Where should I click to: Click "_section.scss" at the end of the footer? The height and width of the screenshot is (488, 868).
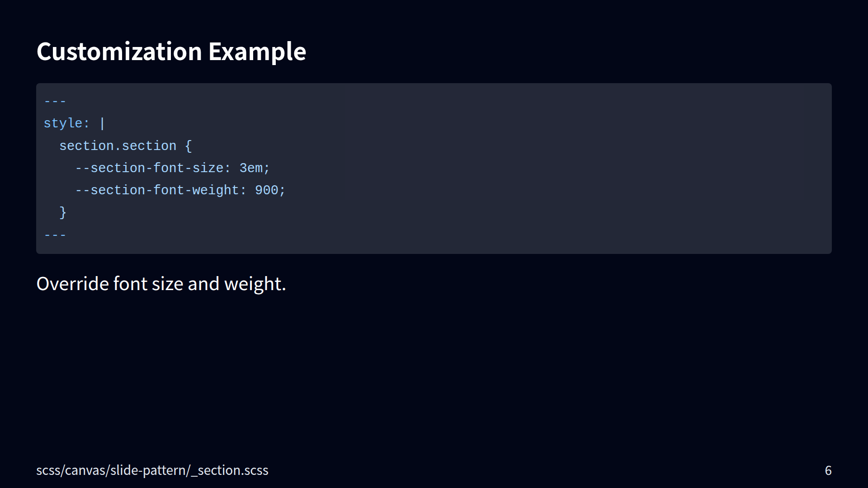pos(230,470)
